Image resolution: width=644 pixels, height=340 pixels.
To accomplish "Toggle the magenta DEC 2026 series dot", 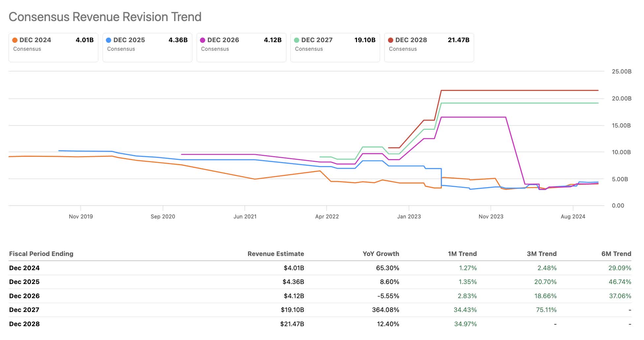I will [x=203, y=40].
